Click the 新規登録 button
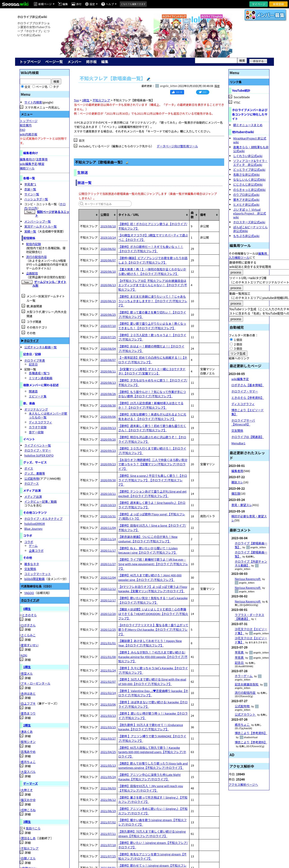 coord(278,4)
